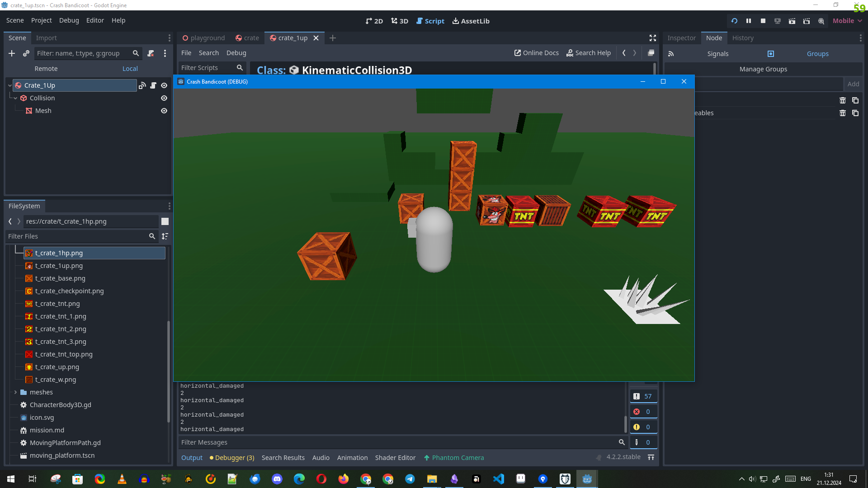The width and height of the screenshot is (868, 488).
Task: Make script editor floating
Action: coord(651,53)
